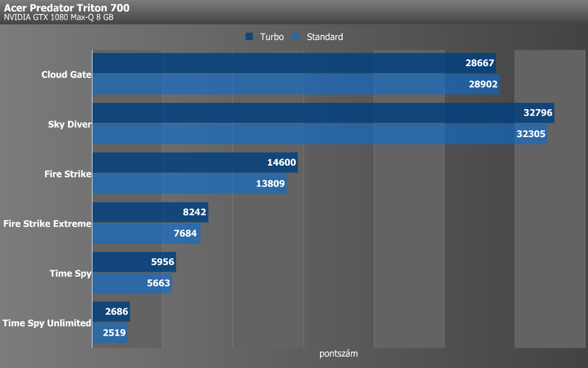The height and width of the screenshot is (368, 588).
Task: Click the Acer Predator Triton 700 title
Action: pyautogui.click(x=67, y=8)
